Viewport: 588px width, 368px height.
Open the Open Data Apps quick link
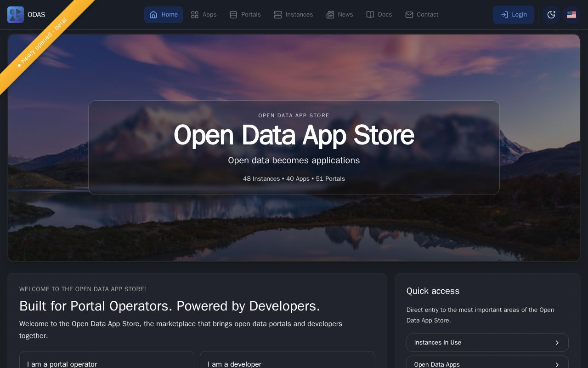(487, 362)
